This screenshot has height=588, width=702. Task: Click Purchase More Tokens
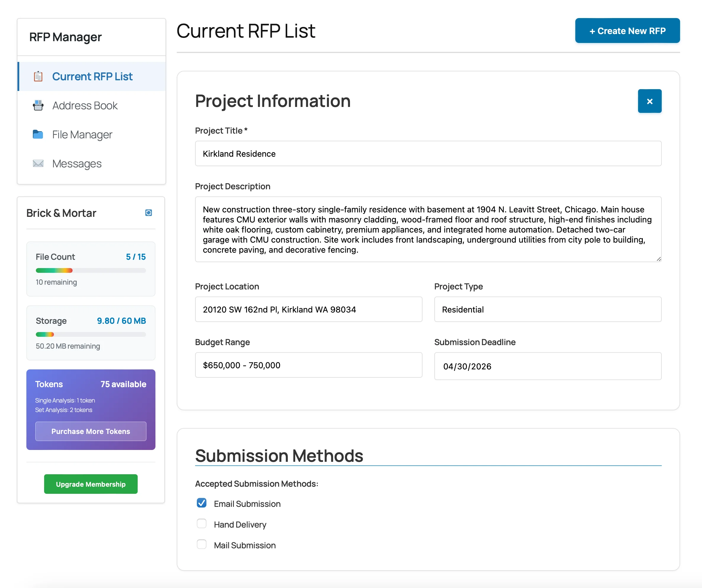point(91,431)
